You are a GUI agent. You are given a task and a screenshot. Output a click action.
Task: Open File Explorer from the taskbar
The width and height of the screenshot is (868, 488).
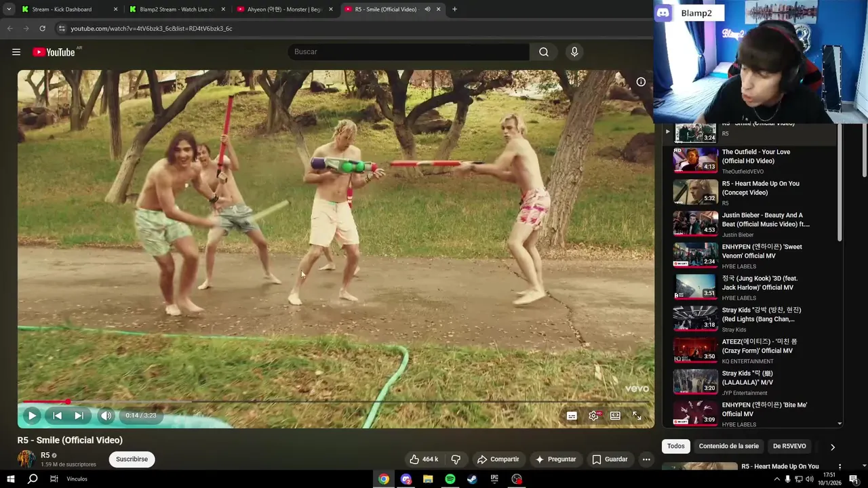(x=428, y=479)
